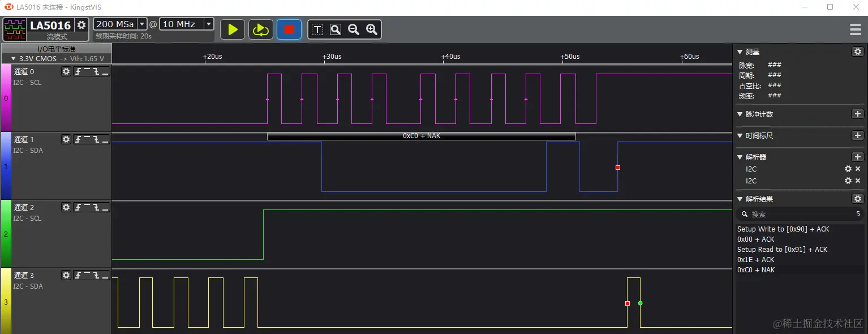Expand the 3.3V CMOS voltage standard dropdown
This screenshot has width=868, height=334.
point(14,59)
